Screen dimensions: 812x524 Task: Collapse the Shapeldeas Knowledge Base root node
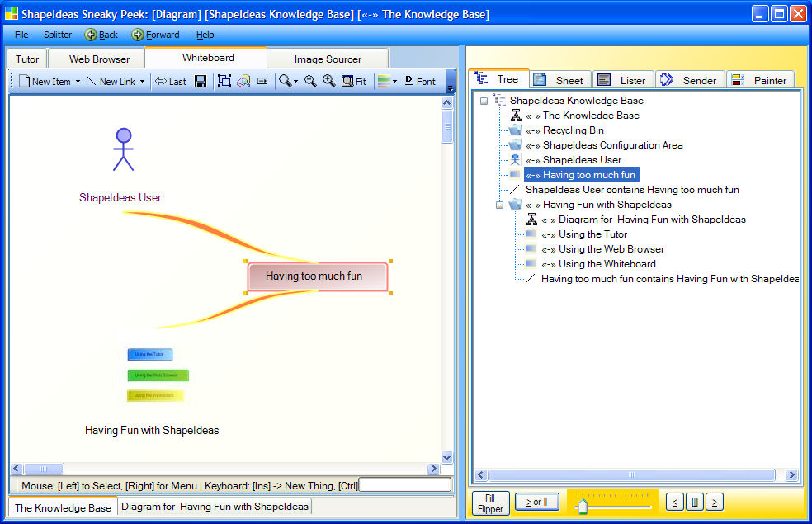point(484,101)
